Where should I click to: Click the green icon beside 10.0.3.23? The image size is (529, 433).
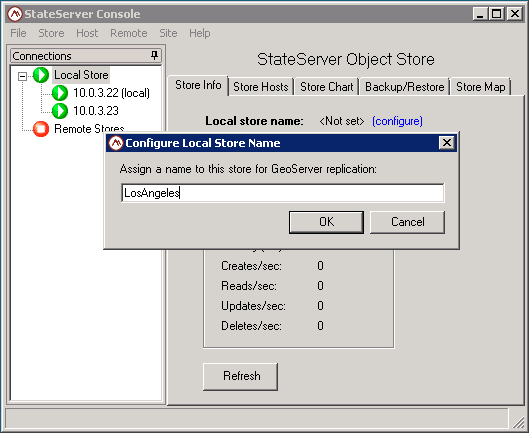tap(60, 111)
